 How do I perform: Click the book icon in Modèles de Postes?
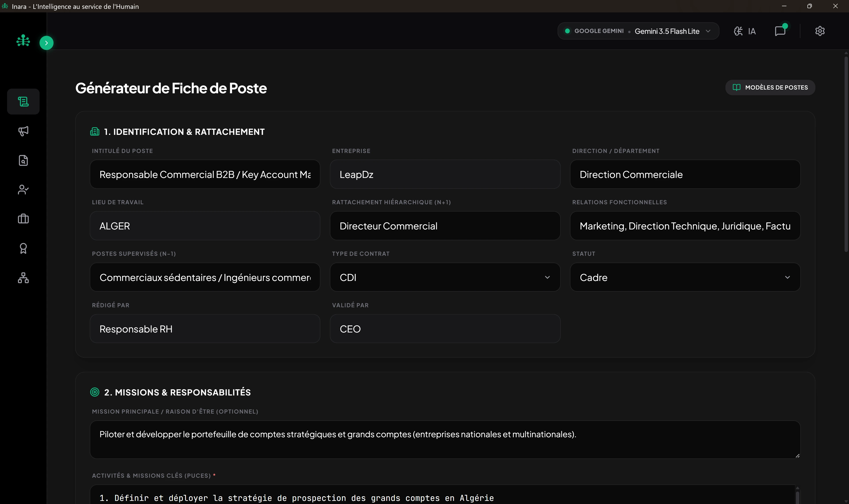point(736,88)
